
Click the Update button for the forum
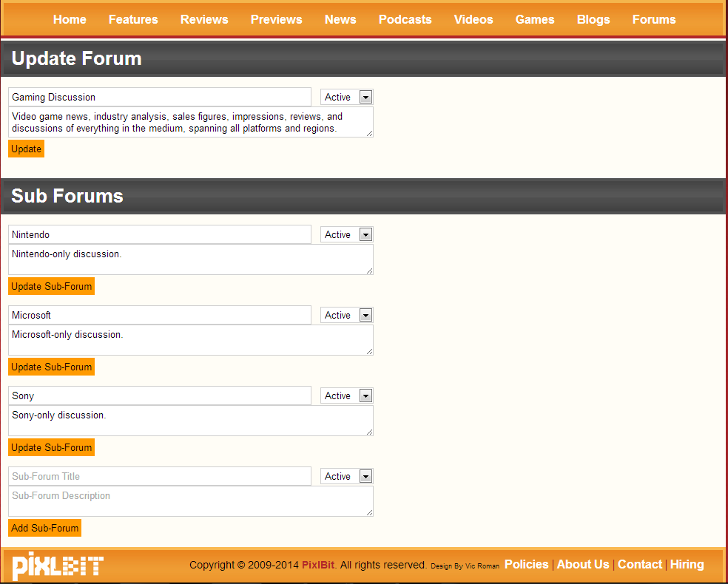(x=26, y=149)
